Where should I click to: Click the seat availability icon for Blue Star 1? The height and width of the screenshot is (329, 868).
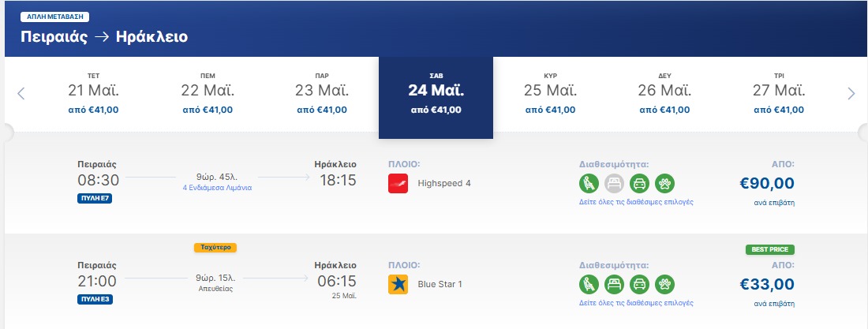point(589,284)
